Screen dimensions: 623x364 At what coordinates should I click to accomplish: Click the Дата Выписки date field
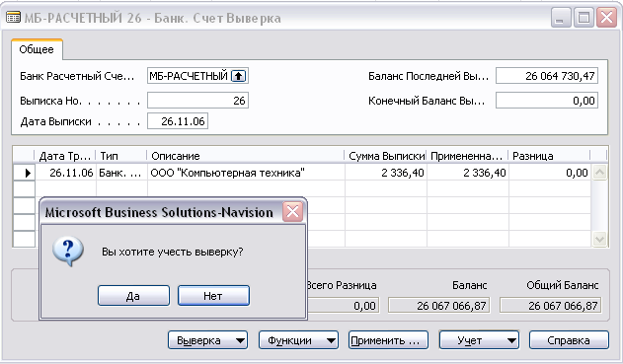pyautogui.click(x=178, y=121)
